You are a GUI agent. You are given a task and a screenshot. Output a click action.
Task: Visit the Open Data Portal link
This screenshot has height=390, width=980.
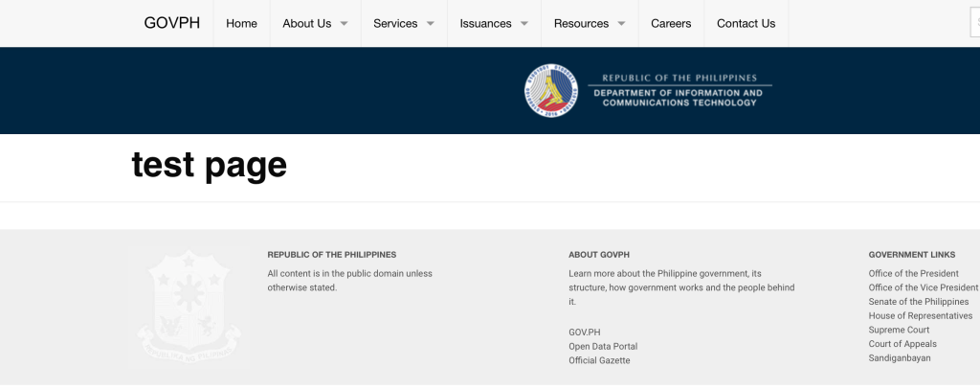603,346
